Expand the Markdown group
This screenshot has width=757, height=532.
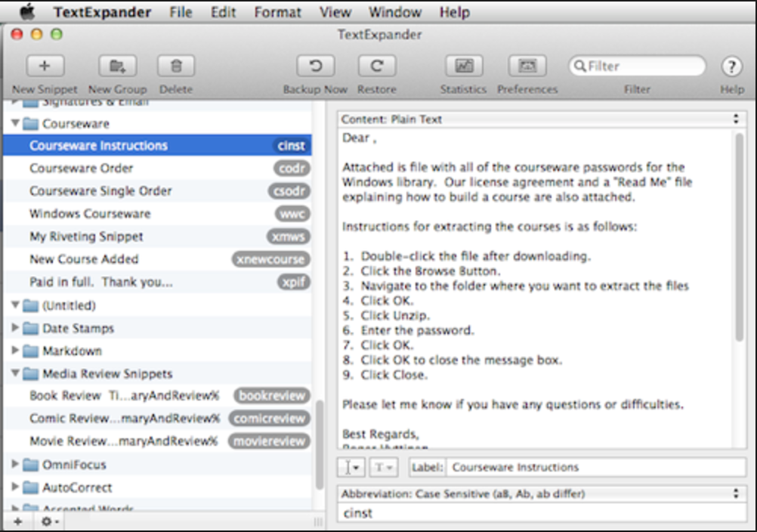pos(15,351)
